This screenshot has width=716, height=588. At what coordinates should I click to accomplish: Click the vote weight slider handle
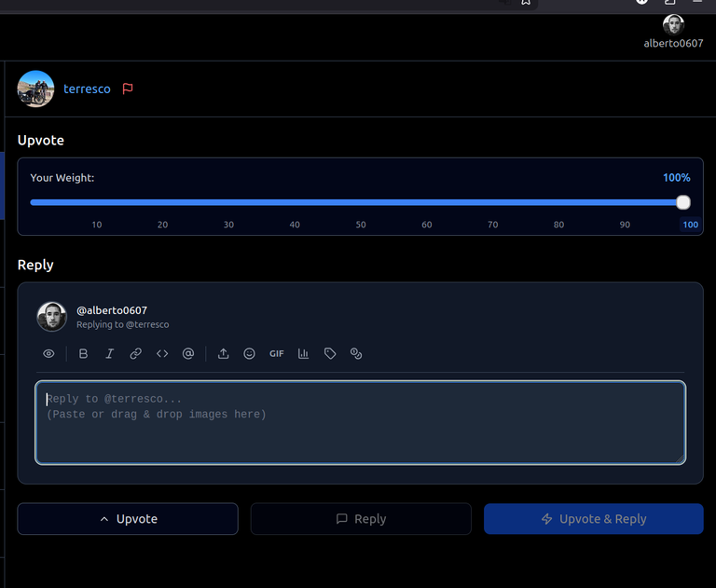pos(683,202)
